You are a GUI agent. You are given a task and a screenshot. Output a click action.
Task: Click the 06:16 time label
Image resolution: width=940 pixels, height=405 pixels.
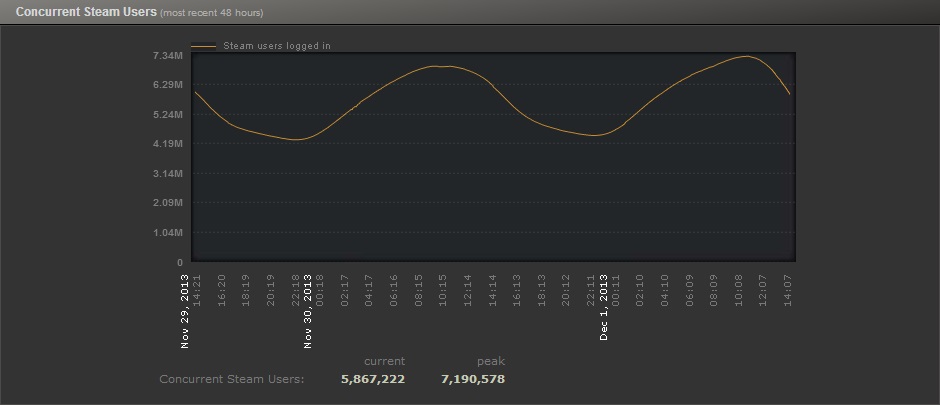tap(394, 291)
